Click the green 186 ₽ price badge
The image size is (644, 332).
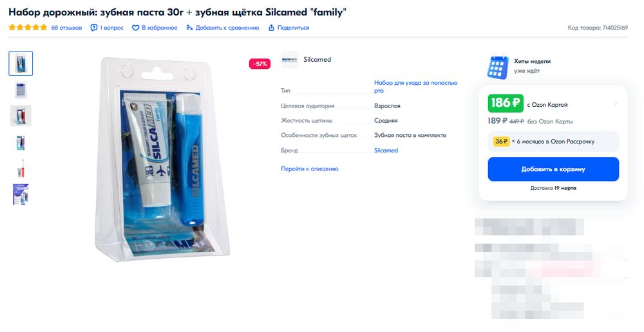[506, 104]
